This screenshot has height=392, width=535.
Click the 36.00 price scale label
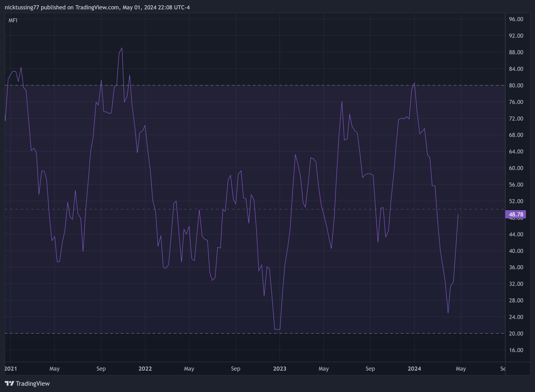click(516, 267)
